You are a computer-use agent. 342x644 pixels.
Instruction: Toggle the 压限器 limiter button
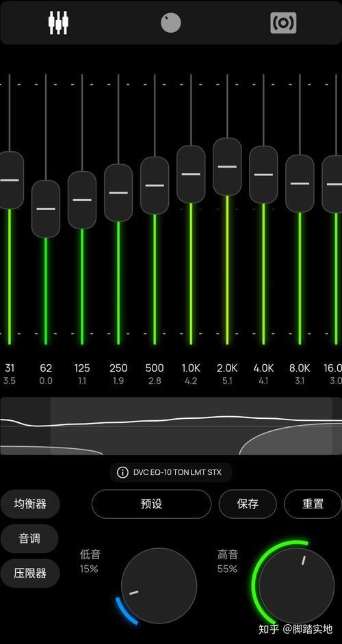click(30, 574)
